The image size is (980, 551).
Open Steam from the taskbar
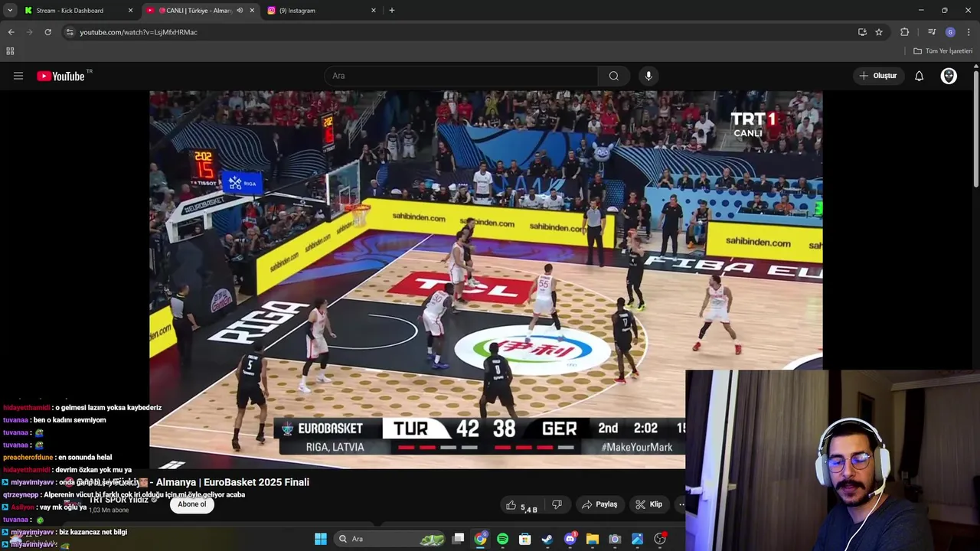(x=547, y=539)
